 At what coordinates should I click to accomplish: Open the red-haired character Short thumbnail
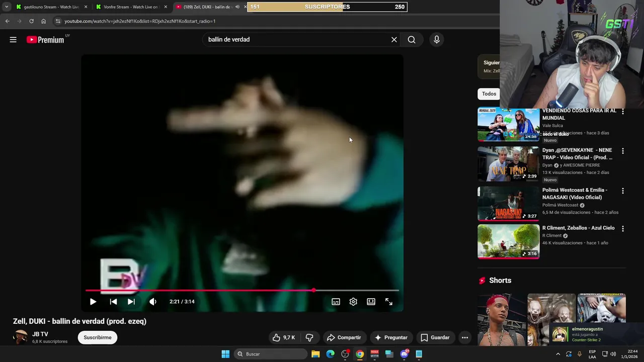click(501, 320)
